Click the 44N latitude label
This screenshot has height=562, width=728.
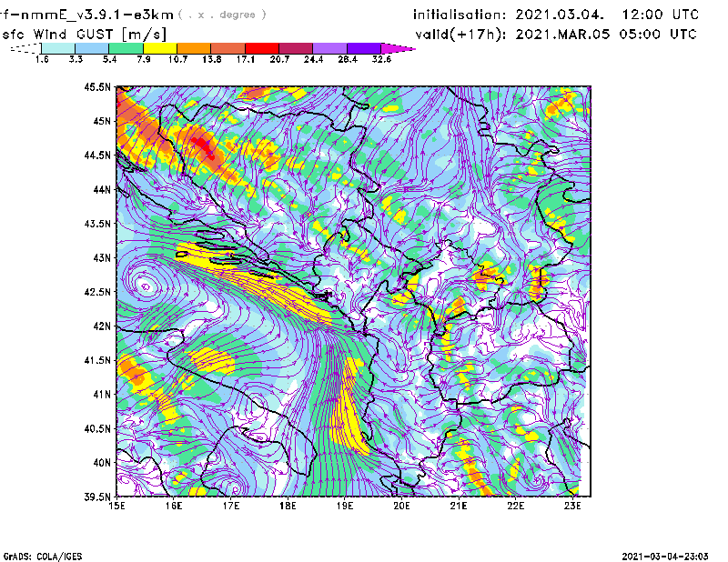[102, 189]
